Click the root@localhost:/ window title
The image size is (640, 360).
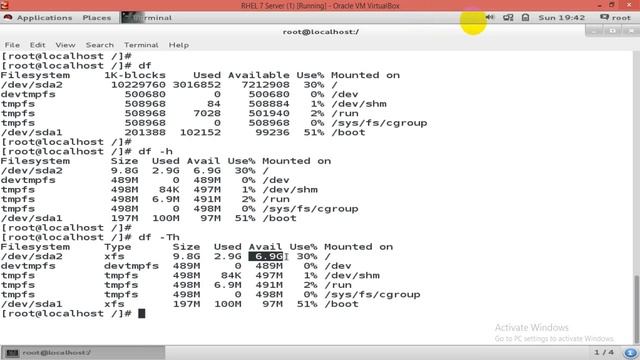click(321, 32)
